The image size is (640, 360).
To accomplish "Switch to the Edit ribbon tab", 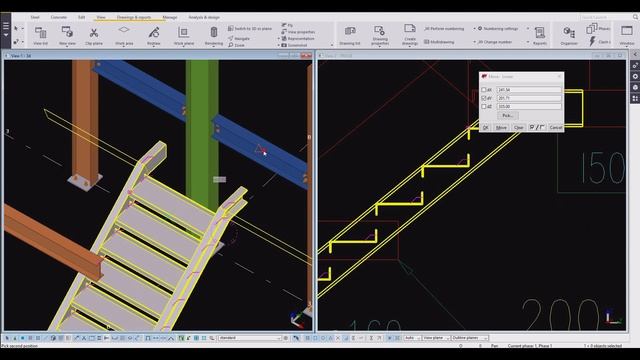I will [x=81, y=17].
